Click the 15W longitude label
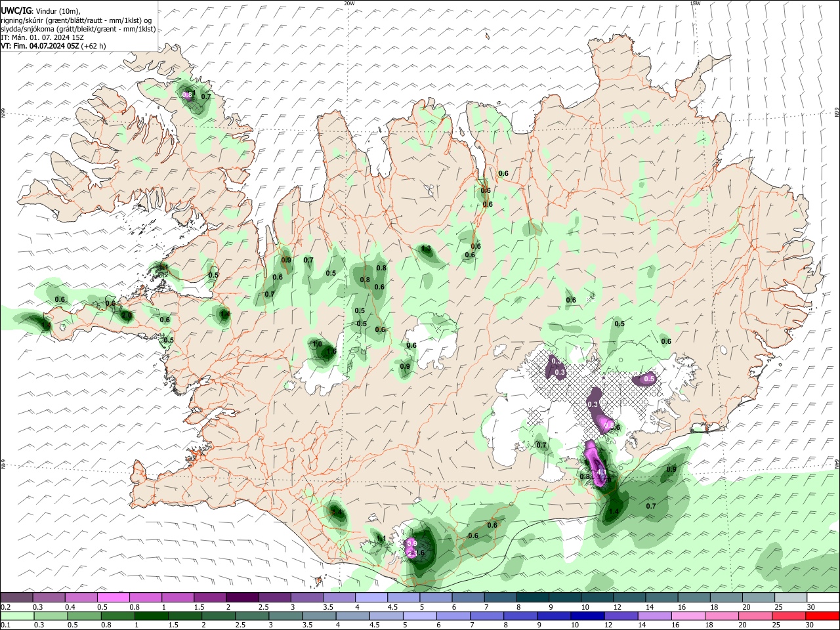 tap(695, 3)
